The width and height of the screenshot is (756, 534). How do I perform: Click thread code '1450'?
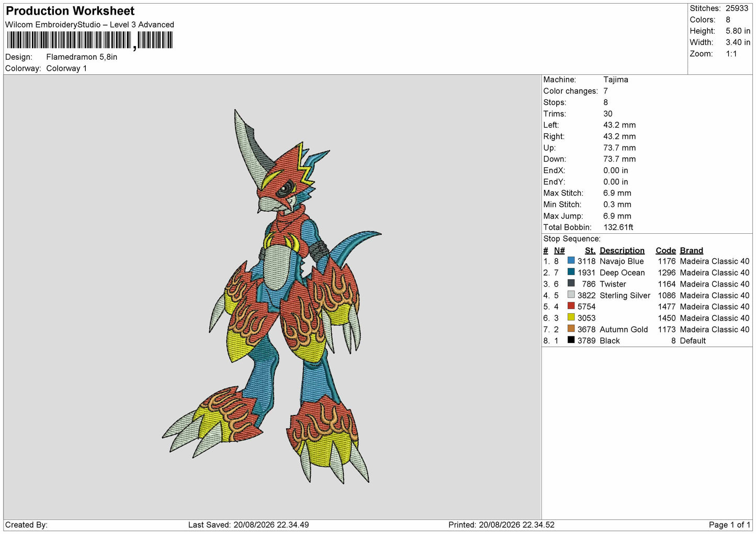(x=667, y=318)
